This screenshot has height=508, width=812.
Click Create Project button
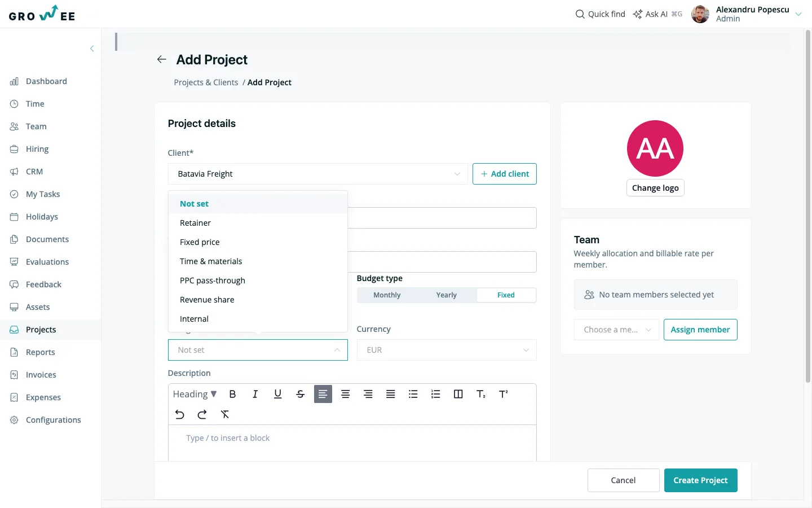700,480
